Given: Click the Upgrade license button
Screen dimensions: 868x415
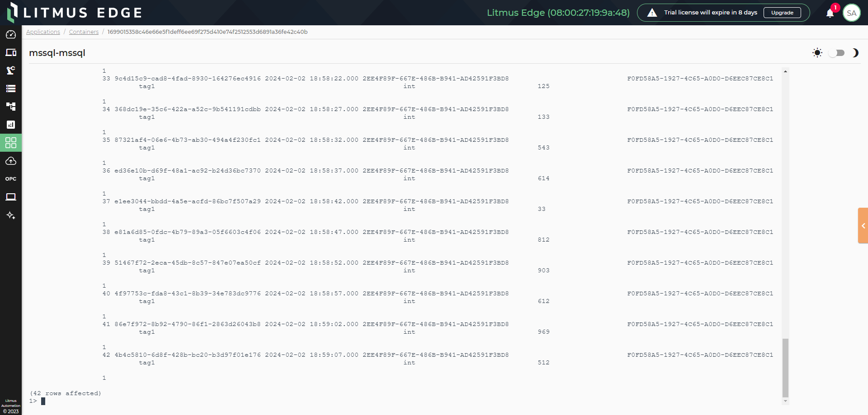Looking at the screenshot, I should (x=782, y=13).
